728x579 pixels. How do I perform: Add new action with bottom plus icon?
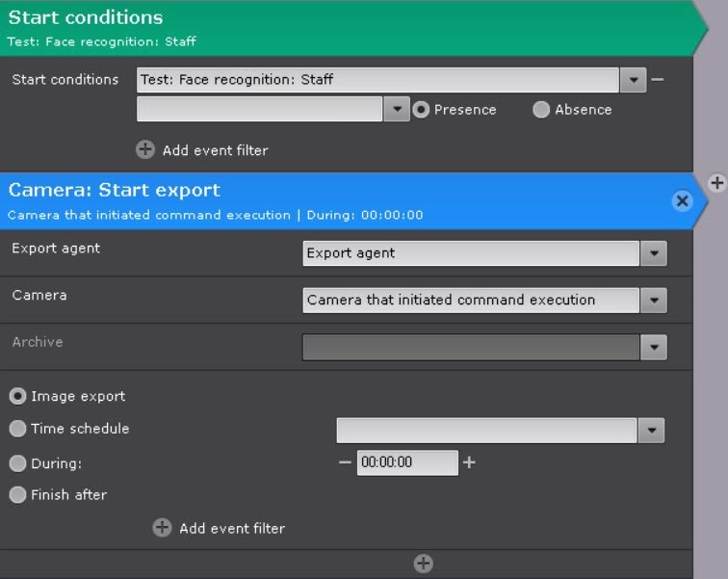[x=423, y=564]
